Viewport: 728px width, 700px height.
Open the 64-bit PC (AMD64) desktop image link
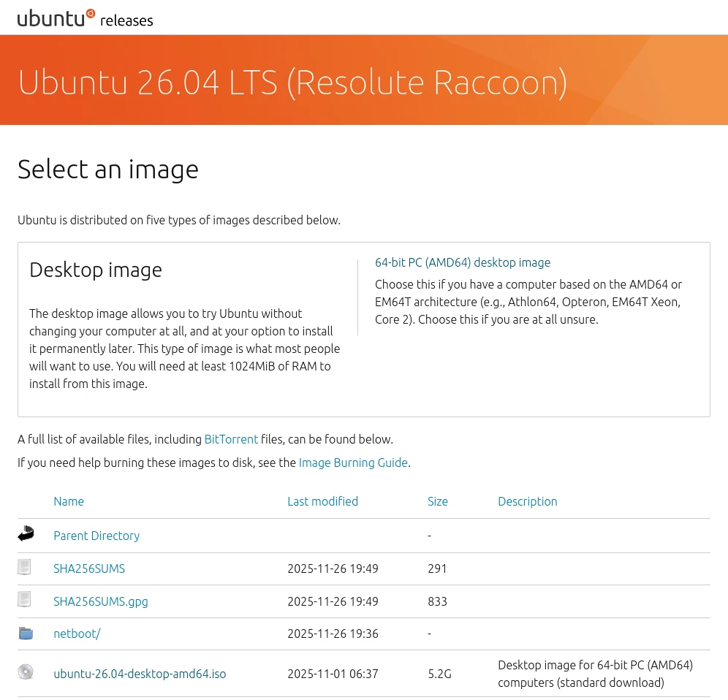462,262
